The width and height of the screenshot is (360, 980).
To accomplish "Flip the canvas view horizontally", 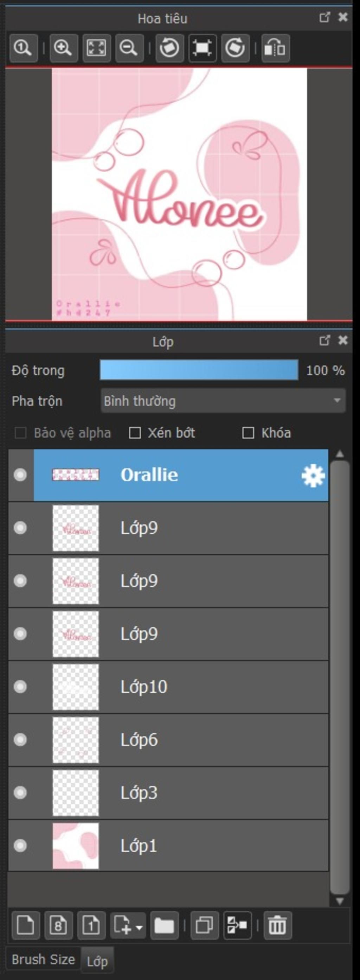I will (275, 48).
